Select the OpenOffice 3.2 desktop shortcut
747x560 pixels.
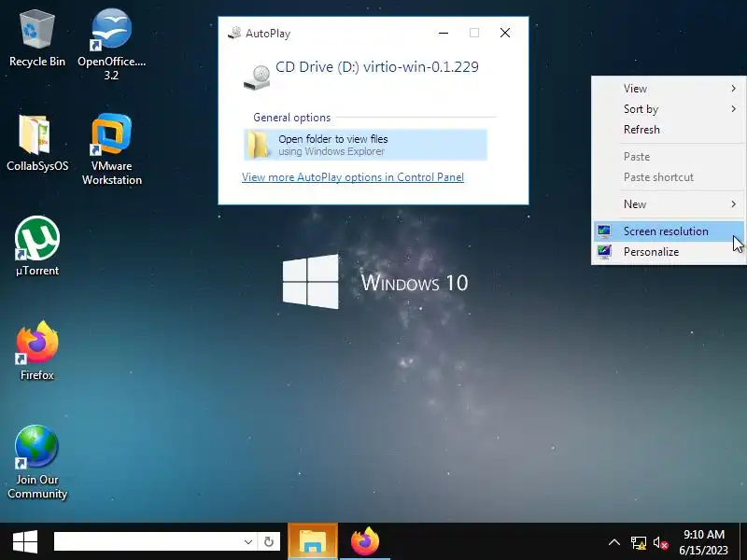111,44
